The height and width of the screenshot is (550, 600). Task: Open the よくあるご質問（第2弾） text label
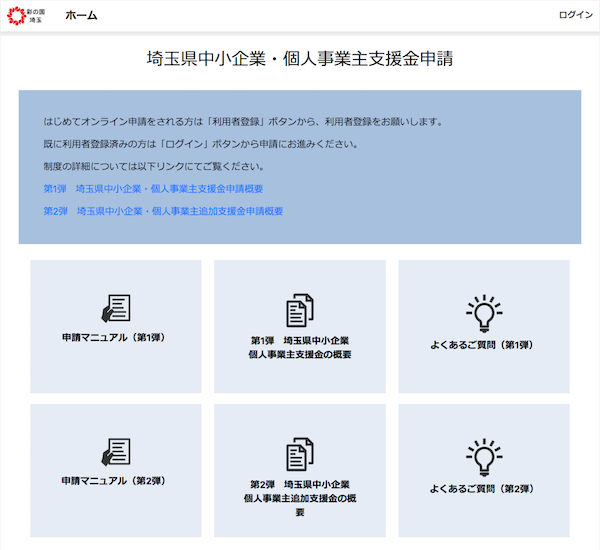click(x=484, y=489)
